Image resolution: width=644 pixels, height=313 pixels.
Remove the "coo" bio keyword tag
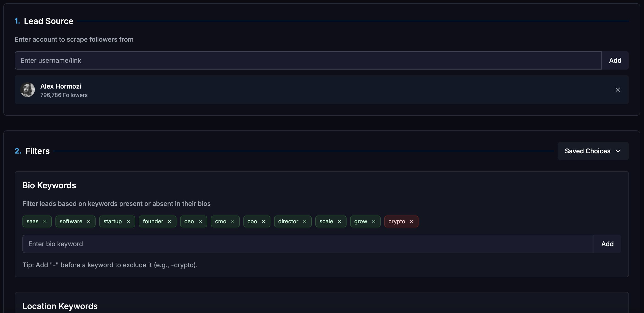coord(264,221)
